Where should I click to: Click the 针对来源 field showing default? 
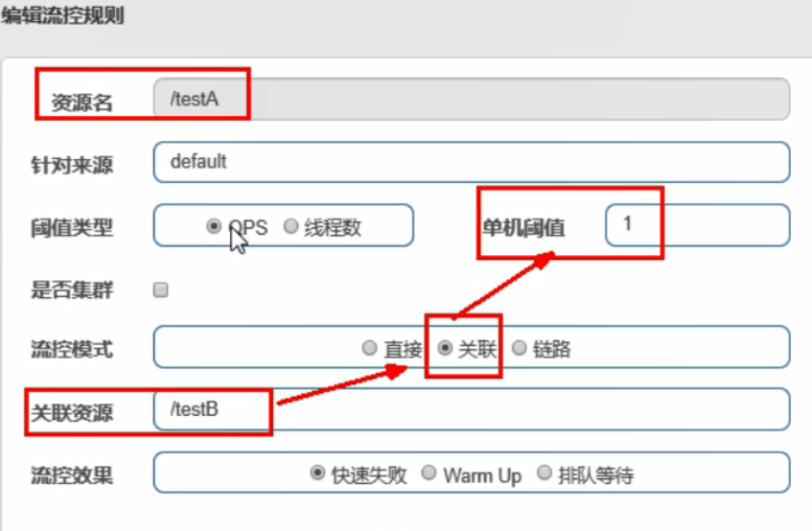[472, 162]
